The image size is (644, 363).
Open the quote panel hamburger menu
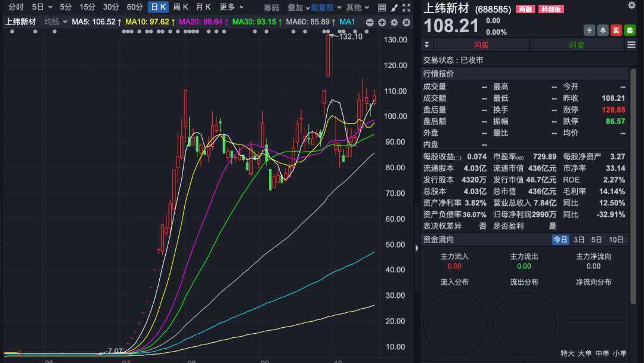tap(631, 45)
